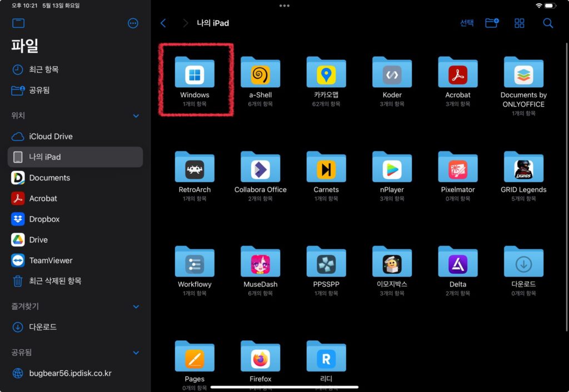The width and height of the screenshot is (569, 392).
Task: Open 최근 항목 in sidebar
Action: click(75, 69)
